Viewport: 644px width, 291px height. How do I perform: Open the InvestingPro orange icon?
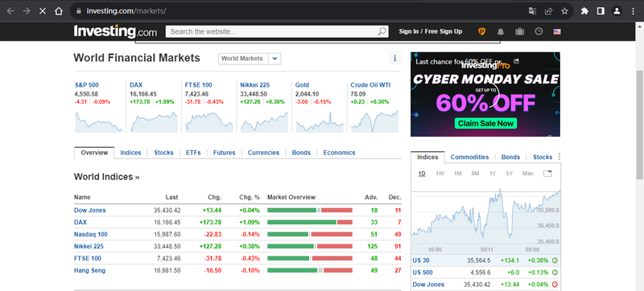pyautogui.click(x=481, y=31)
